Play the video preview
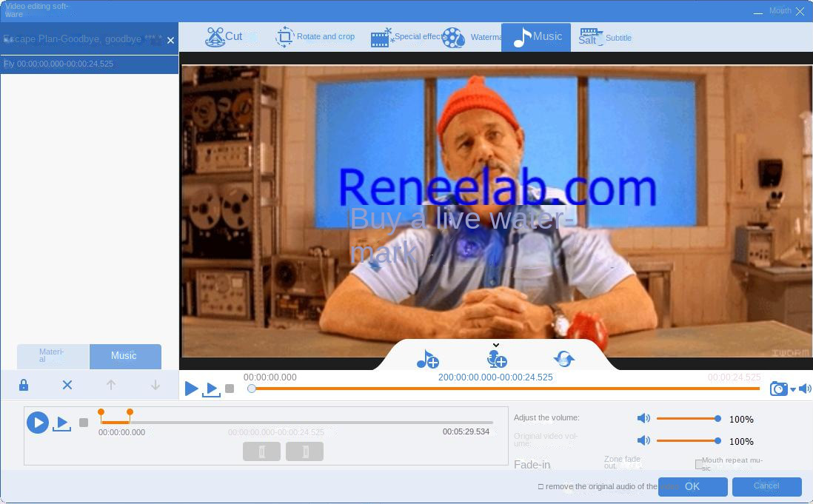This screenshot has height=504, width=813. click(x=191, y=389)
